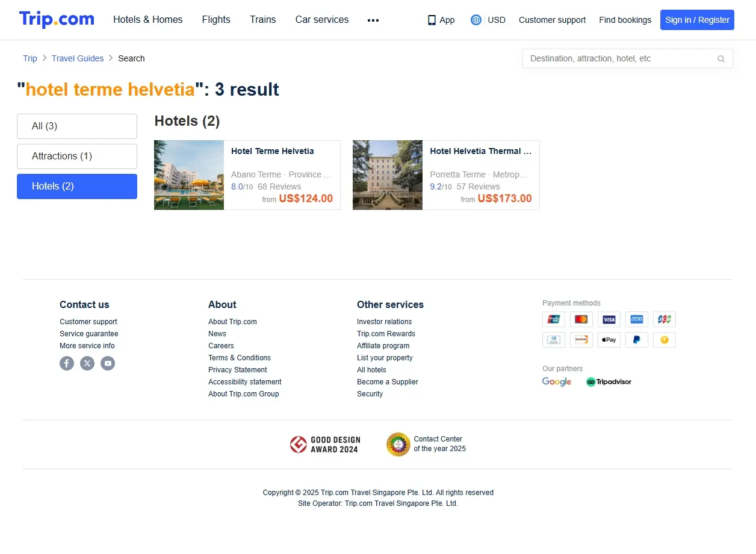Open the Security footer link
The height and width of the screenshot is (554, 756).
click(370, 394)
